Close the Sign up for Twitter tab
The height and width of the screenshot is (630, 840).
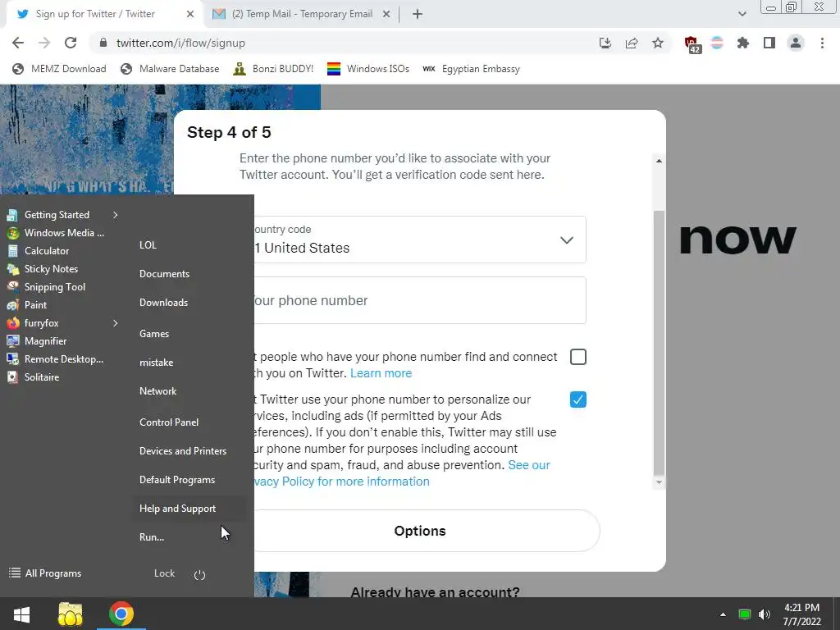pos(190,14)
